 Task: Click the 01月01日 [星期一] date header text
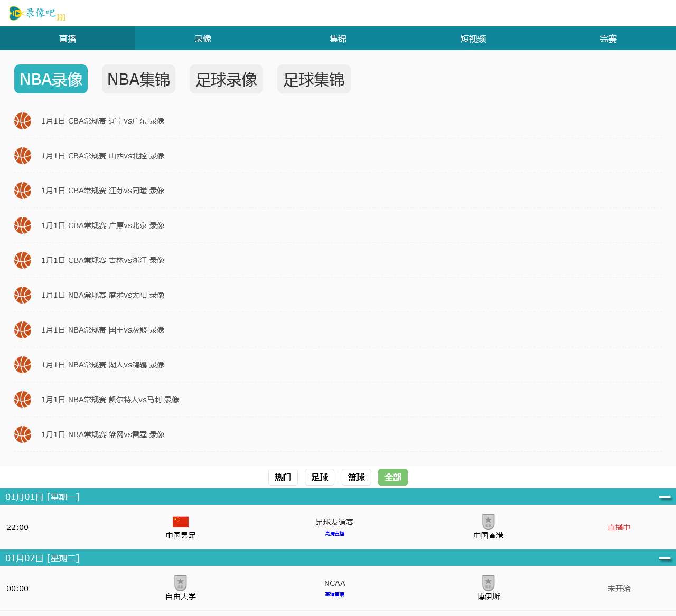tap(42, 497)
